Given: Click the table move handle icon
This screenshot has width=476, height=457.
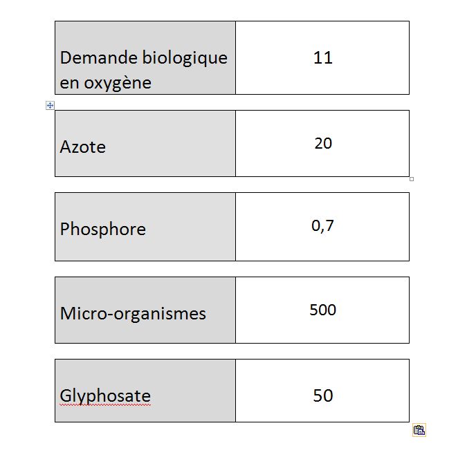Looking at the screenshot, I should (x=50, y=105).
